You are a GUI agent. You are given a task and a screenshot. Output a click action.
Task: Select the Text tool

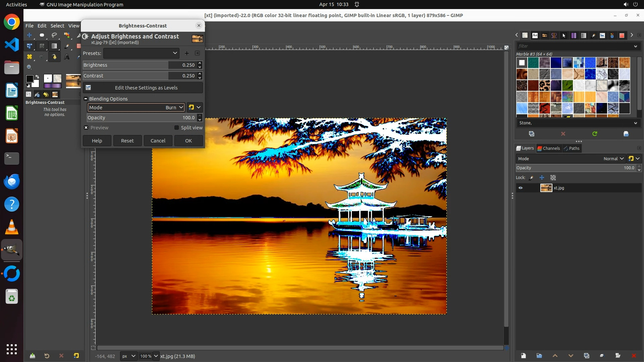click(67, 57)
